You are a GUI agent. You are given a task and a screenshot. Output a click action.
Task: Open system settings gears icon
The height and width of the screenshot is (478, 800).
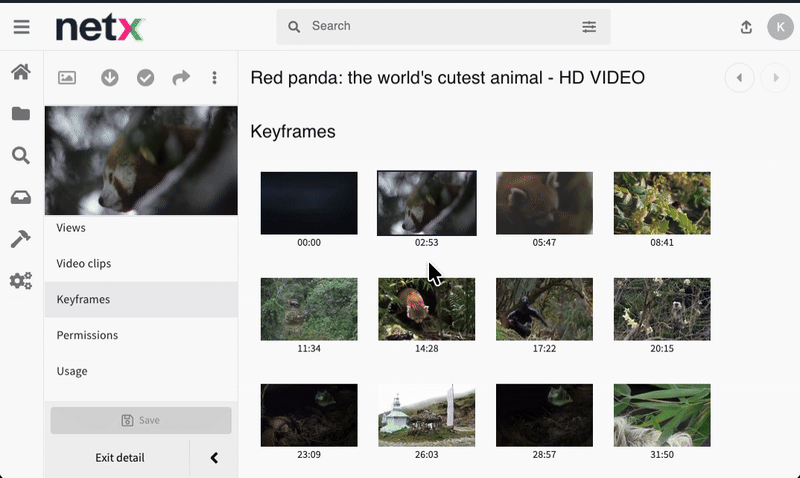21,281
